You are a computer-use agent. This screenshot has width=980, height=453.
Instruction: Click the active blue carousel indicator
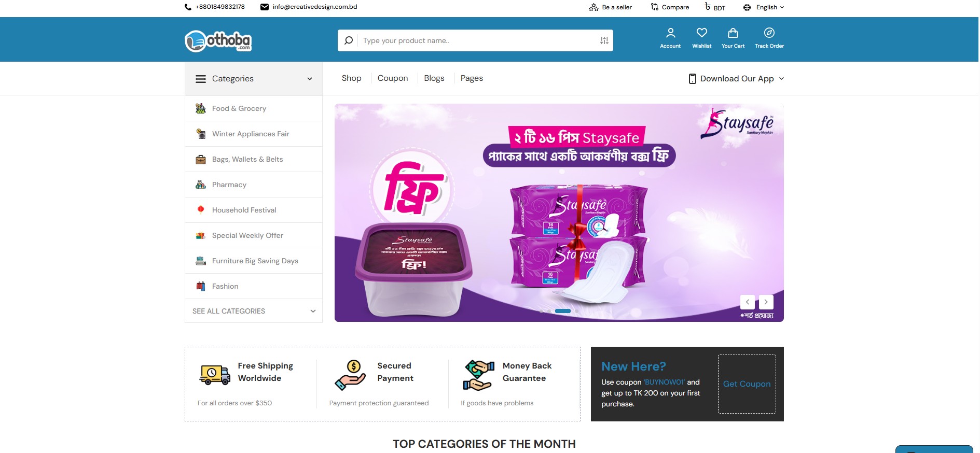click(x=563, y=311)
